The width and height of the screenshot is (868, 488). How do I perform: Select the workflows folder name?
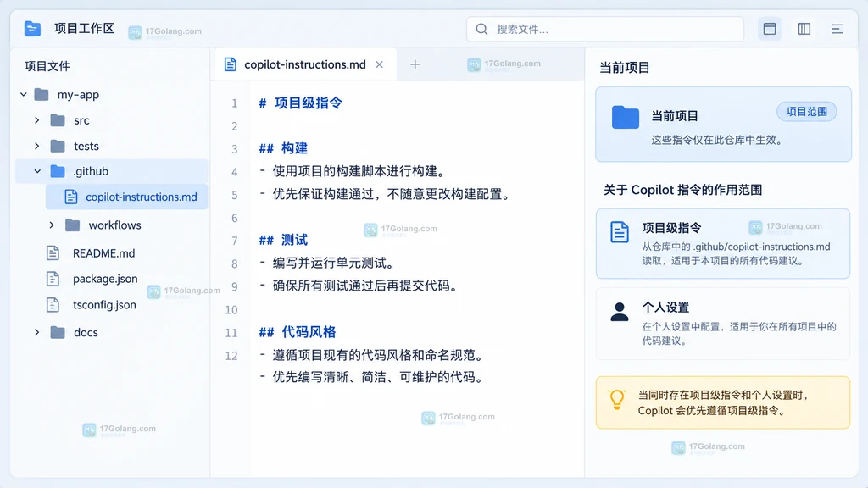(114, 225)
